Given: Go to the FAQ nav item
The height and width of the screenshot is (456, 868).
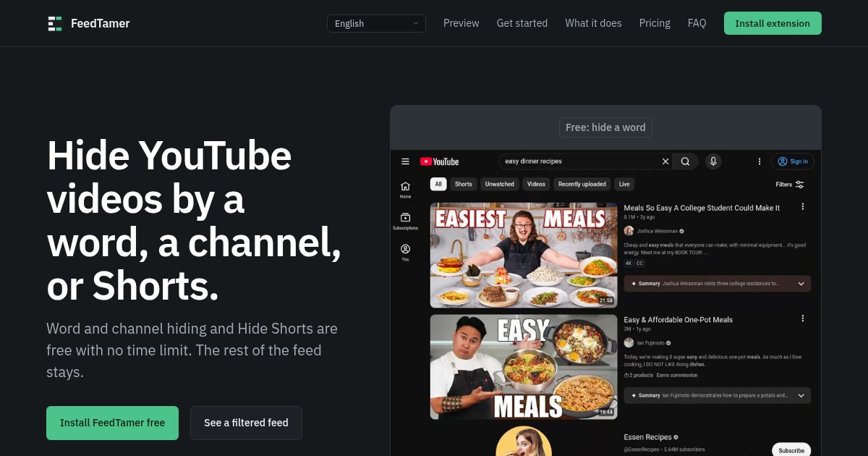Looking at the screenshot, I should (697, 23).
